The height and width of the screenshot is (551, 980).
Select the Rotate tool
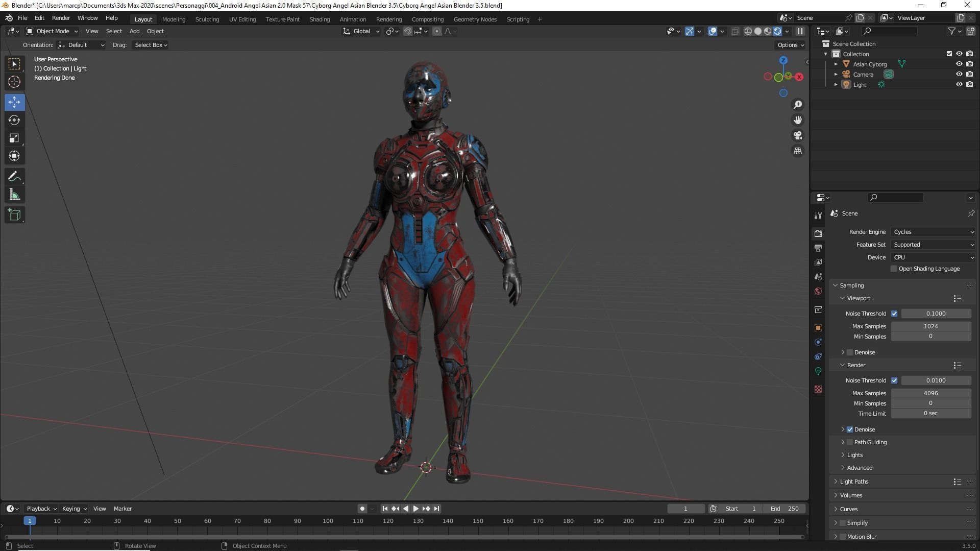14,120
